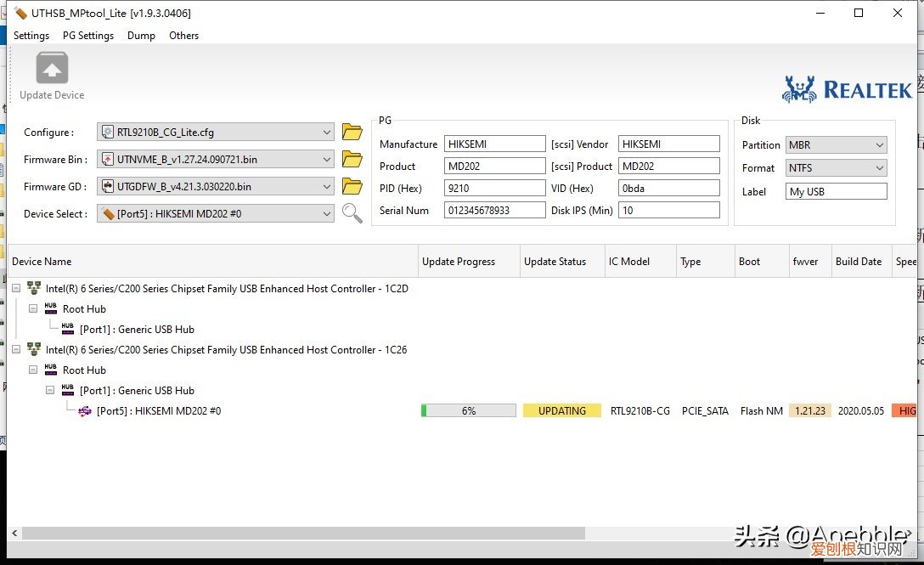Image resolution: width=924 pixels, height=565 pixels.
Task: Open the Firmware Bin dropdown
Action: [x=327, y=160]
